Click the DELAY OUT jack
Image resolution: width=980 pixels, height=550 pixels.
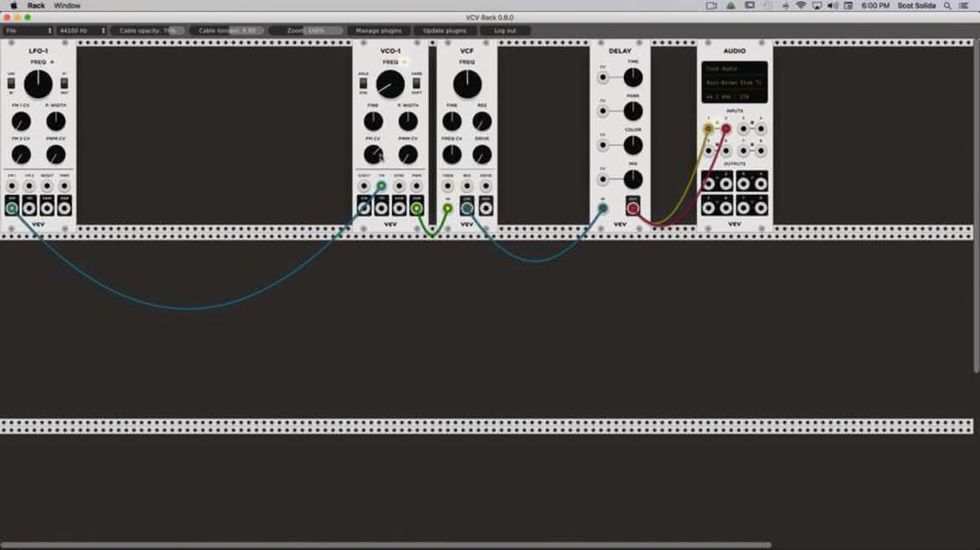point(633,208)
